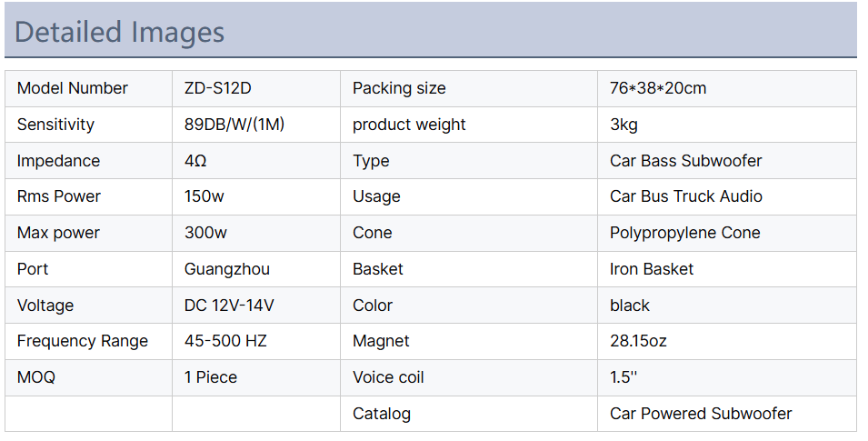Select the Iron Basket value
Viewport: 868px width, 441px height.
point(652,269)
